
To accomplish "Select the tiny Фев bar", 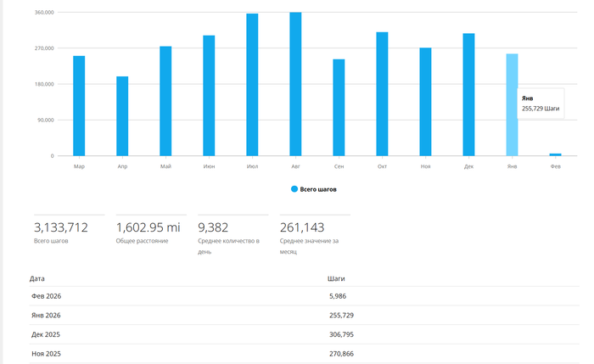I will pos(555,154).
